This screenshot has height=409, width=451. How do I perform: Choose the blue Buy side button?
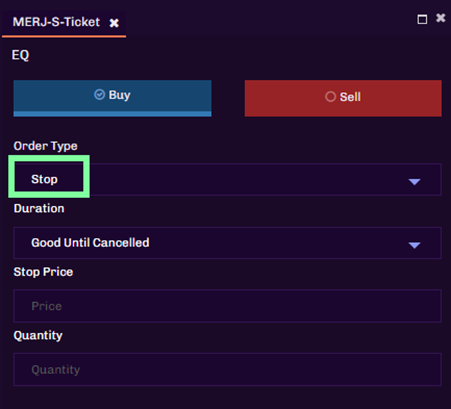click(112, 98)
